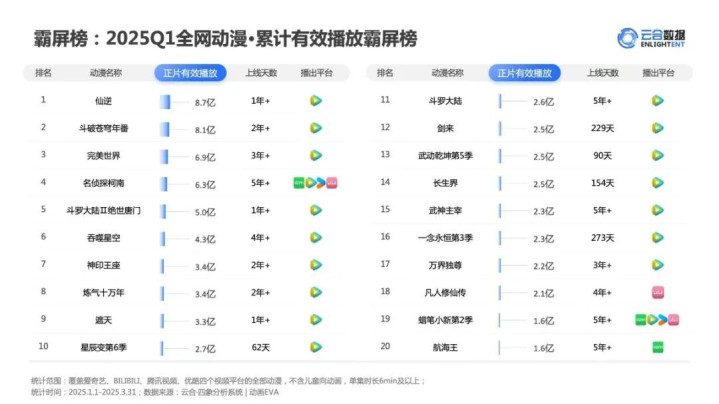Click the pink Bilibili icon for 凡人修仙传
This screenshot has height=404, width=719.
(658, 292)
